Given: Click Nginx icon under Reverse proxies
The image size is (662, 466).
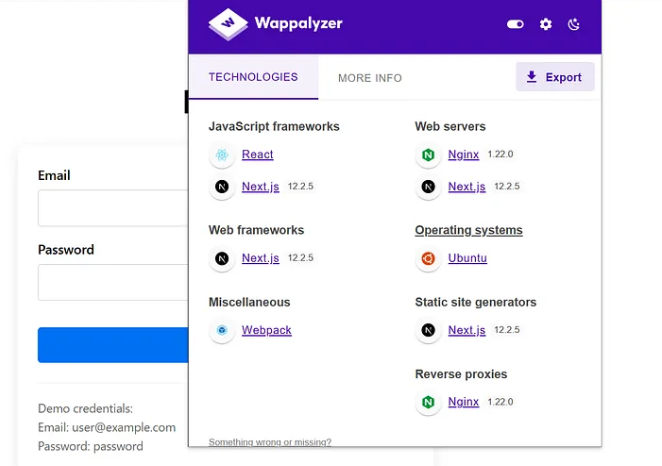Looking at the screenshot, I should point(428,402).
